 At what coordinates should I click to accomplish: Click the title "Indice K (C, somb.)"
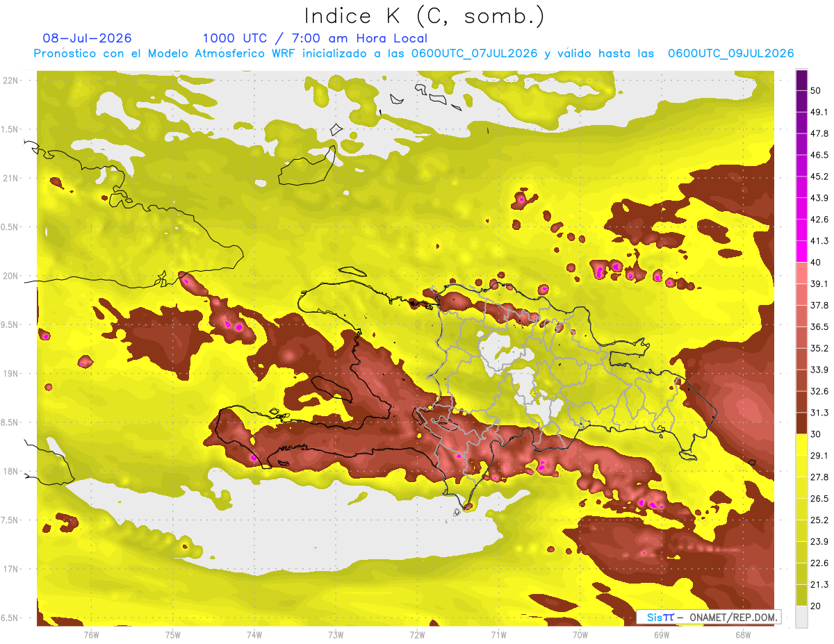pos(425,16)
